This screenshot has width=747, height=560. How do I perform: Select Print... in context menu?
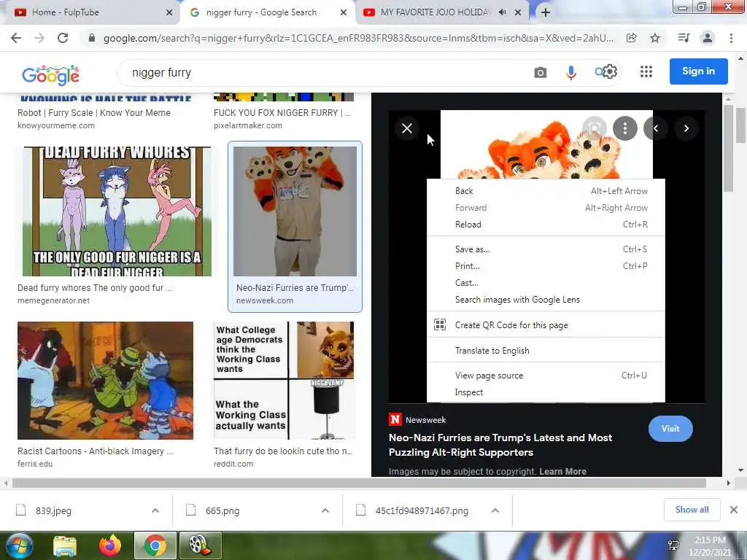click(546, 265)
